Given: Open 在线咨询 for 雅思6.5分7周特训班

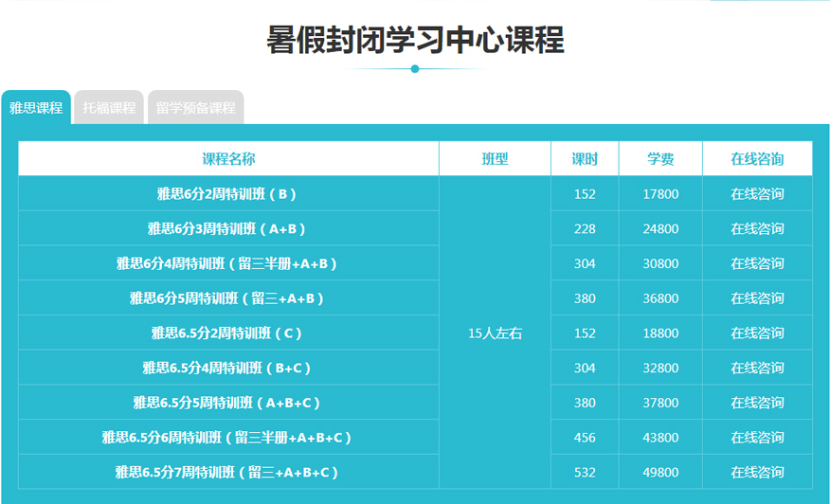Looking at the screenshot, I should [x=757, y=472].
